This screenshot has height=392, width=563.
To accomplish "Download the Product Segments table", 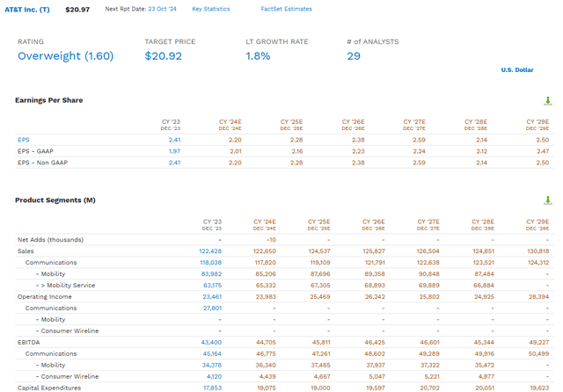I will pos(547,200).
